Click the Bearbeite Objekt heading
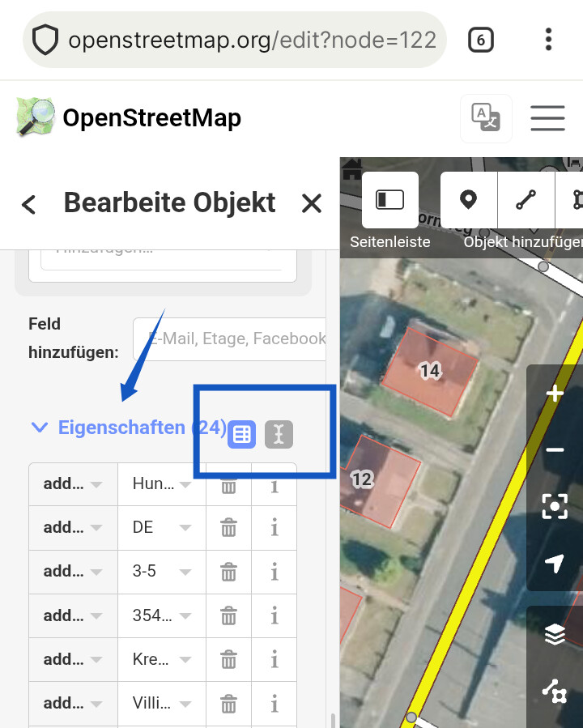Screen dimensions: 583x728 pyautogui.click(x=169, y=203)
